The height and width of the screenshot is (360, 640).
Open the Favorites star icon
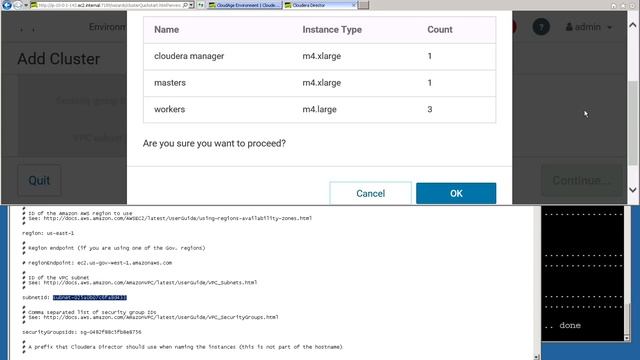[623, 6]
